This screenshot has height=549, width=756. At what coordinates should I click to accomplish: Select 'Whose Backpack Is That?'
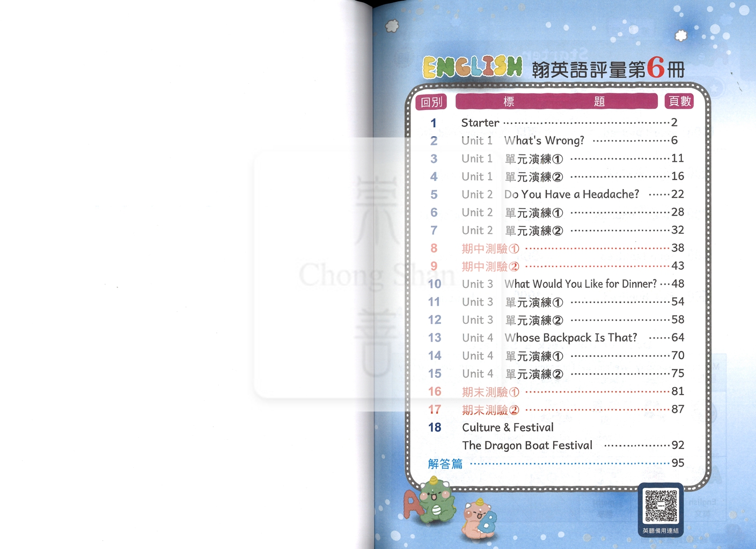tap(555, 338)
